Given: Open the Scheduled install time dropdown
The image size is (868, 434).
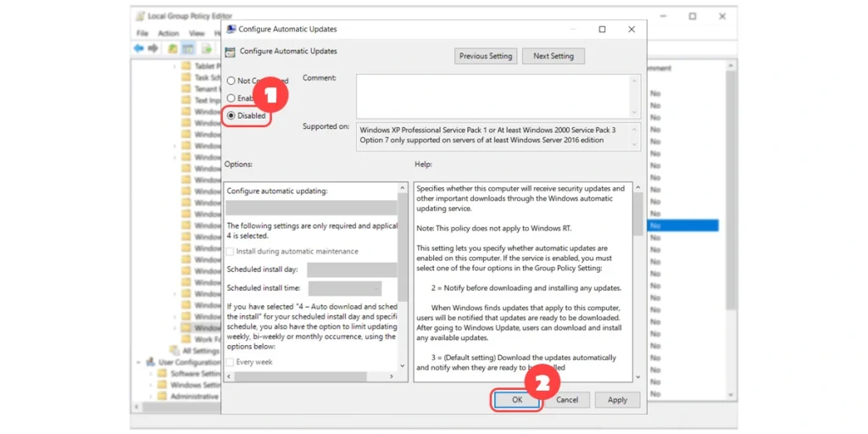Looking at the screenshot, I should pyautogui.click(x=345, y=288).
